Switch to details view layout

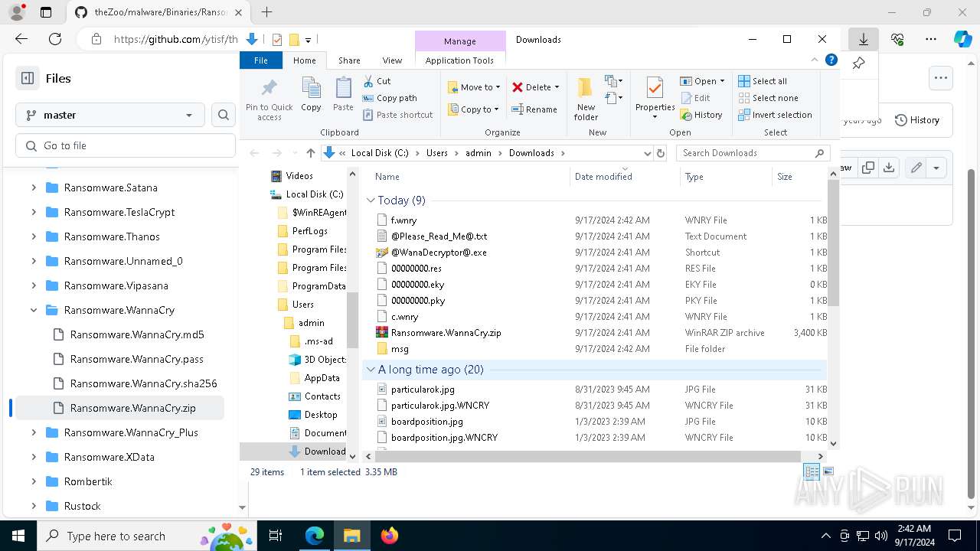coord(812,472)
